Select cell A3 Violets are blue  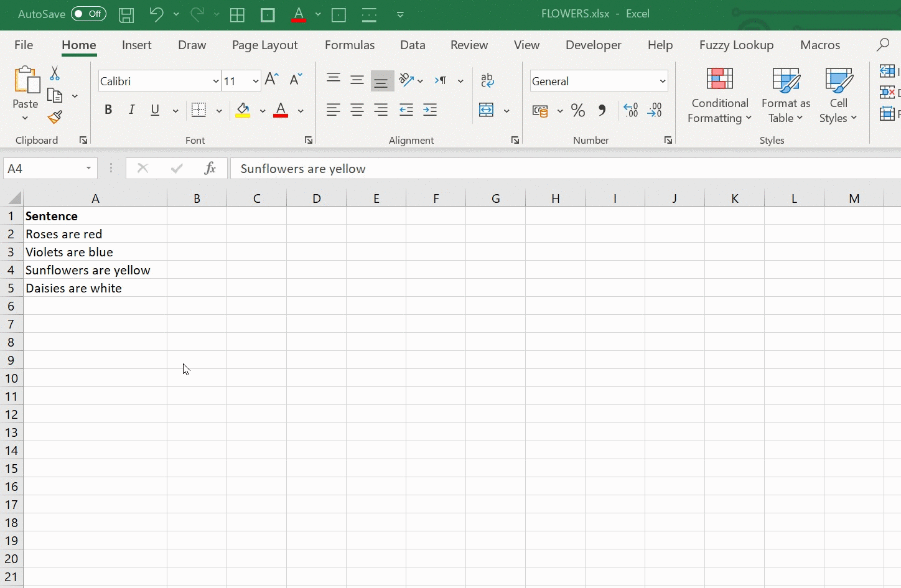(95, 252)
